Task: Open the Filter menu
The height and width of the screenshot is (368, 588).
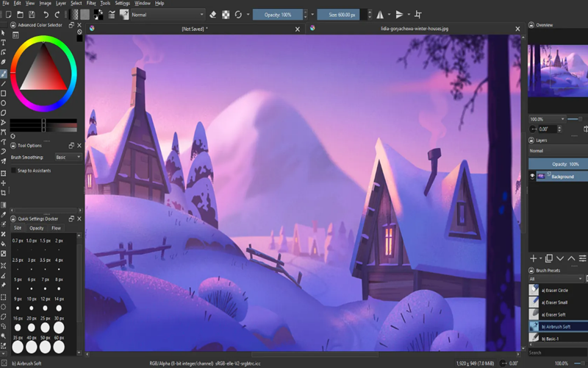Action: click(91, 3)
